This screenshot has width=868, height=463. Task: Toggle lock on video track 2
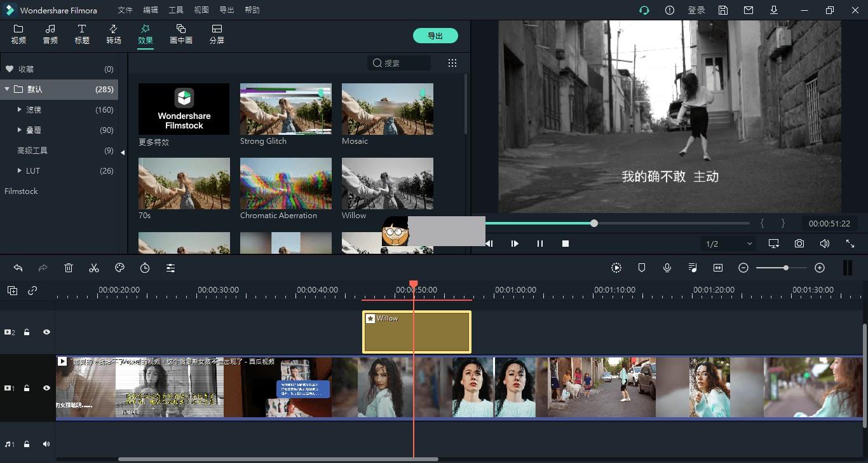[x=27, y=332]
